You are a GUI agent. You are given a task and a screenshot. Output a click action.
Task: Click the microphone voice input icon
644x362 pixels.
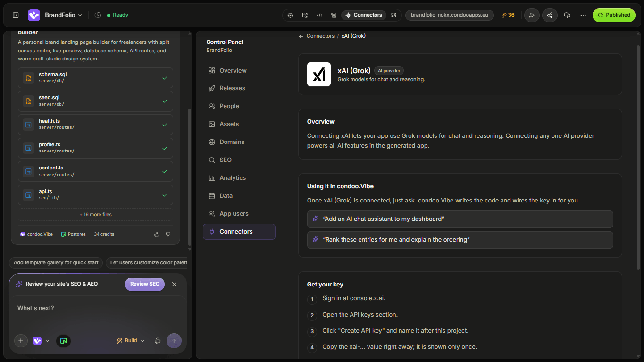158,341
